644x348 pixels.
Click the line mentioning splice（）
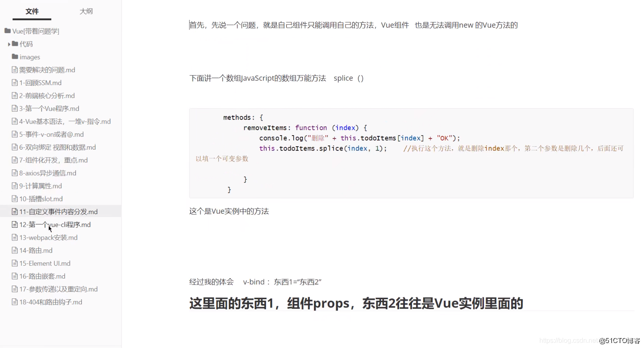tap(276, 78)
